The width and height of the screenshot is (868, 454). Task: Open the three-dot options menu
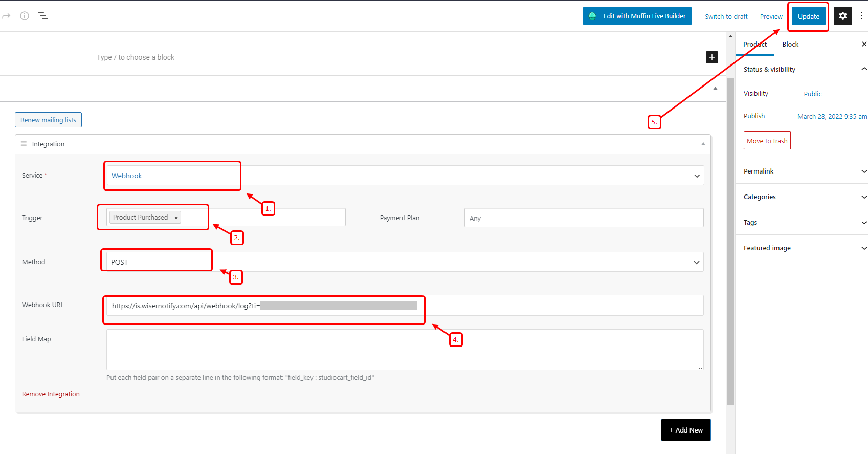[x=861, y=16]
